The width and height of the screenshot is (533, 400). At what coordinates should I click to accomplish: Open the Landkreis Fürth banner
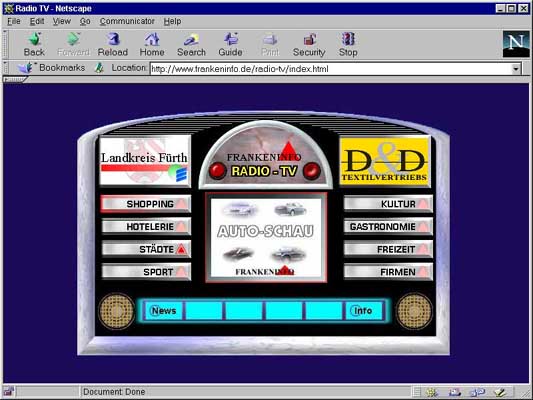pos(145,161)
